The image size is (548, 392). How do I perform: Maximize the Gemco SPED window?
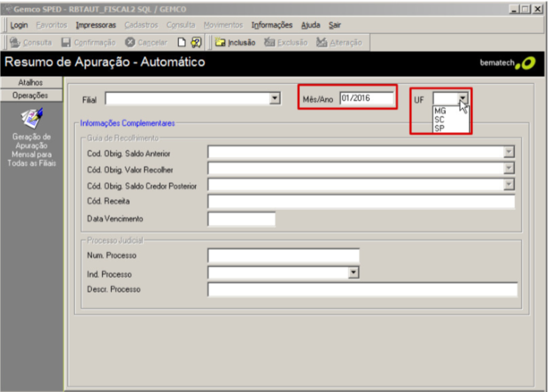click(525, 9)
